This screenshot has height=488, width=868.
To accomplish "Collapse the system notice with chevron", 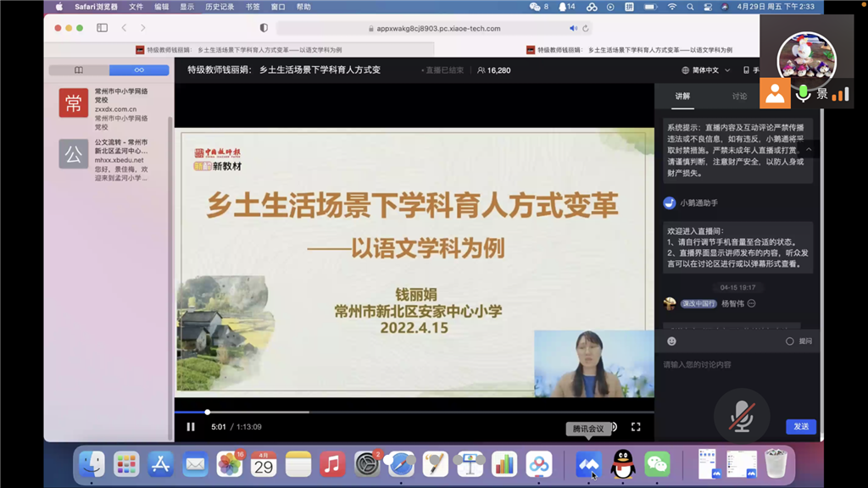I will click(x=808, y=149).
